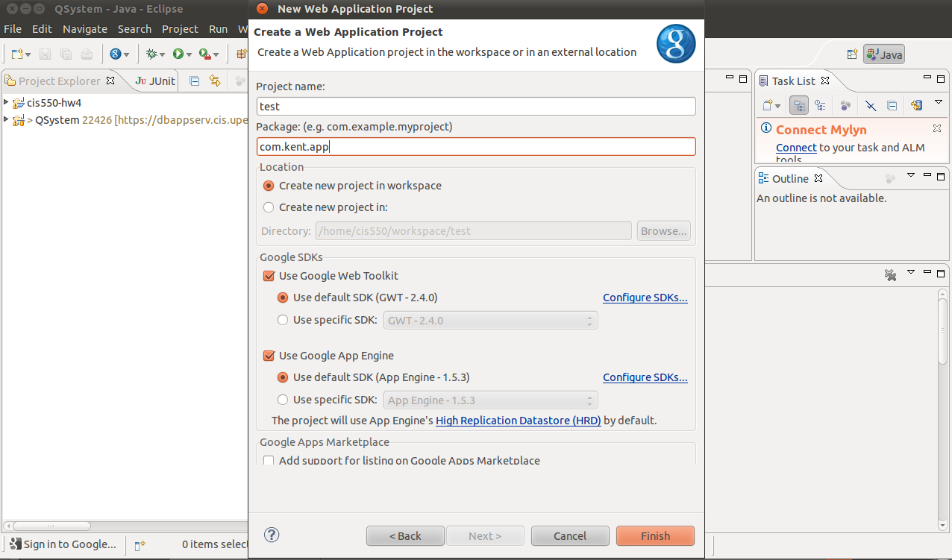Viewport: 952px width, 560px height.
Task: Click the Print icon in Eclipse toolbar
Action: pyautogui.click(x=87, y=54)
